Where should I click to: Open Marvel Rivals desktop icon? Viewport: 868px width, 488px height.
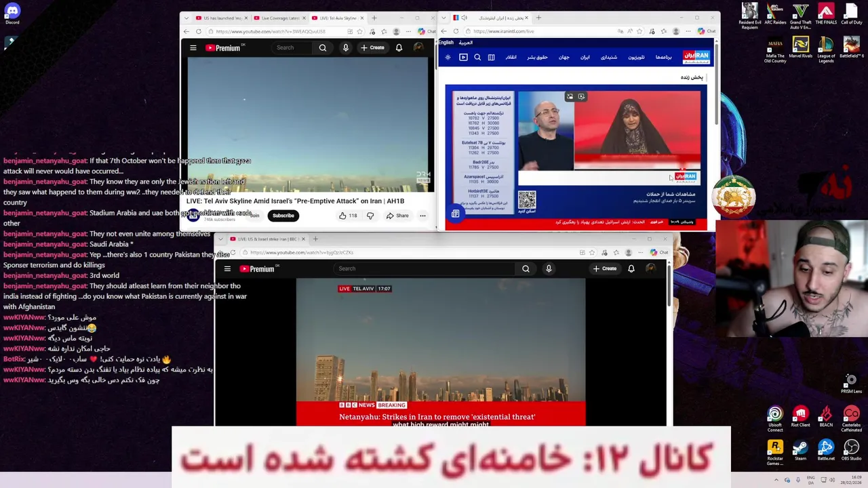(x=800, y=47)
